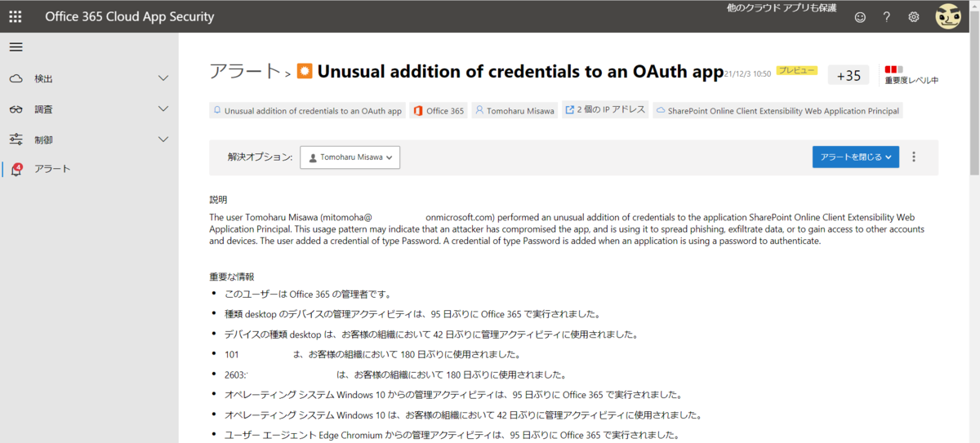Expand the 制御 menu chevron
The width and height of the screenshot is (980, 443).
pos(163,139)
